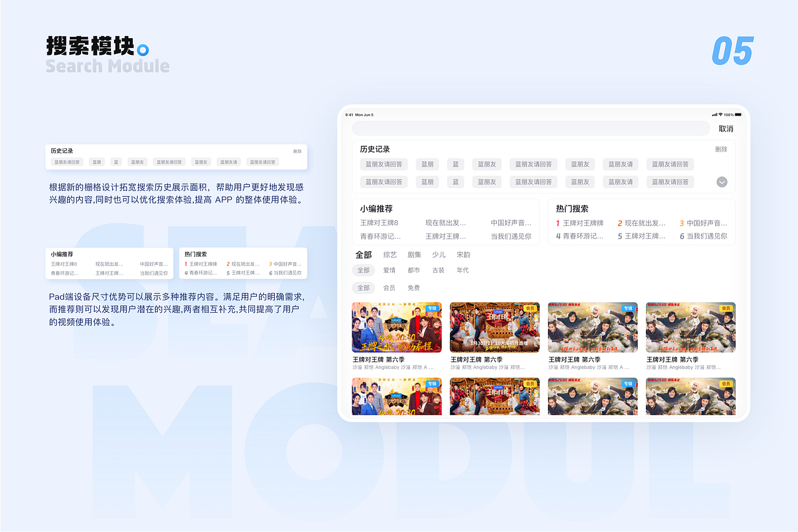Tap 取消 to cancel the search
Image resolution: width=798 pixels, height=532 pixels.
(726, 129)
